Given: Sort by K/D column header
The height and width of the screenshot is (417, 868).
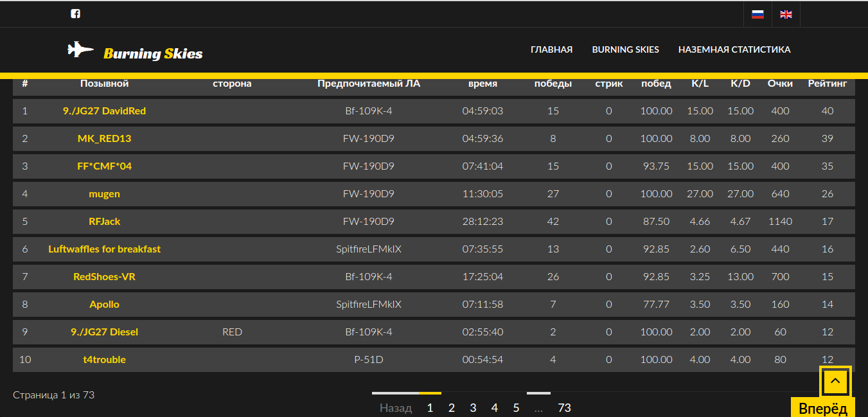Looking at the screenshot, I should coord(740,84).
